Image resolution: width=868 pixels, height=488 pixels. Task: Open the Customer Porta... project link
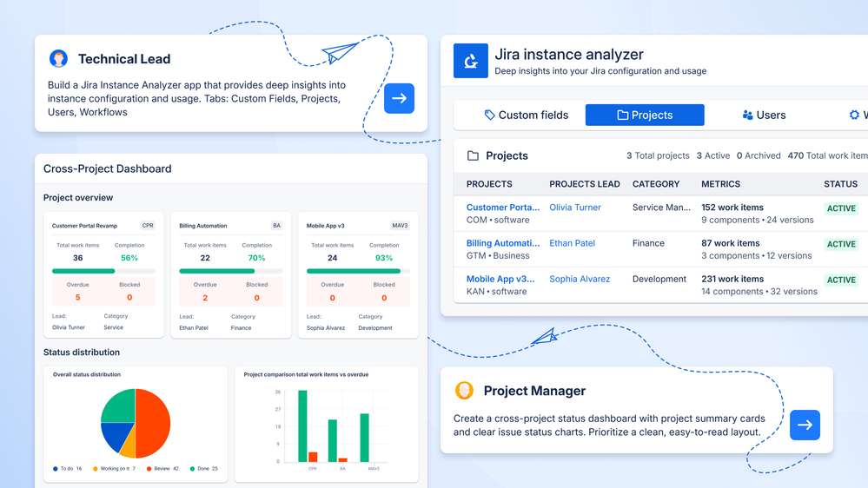click(x=503, y=208)
